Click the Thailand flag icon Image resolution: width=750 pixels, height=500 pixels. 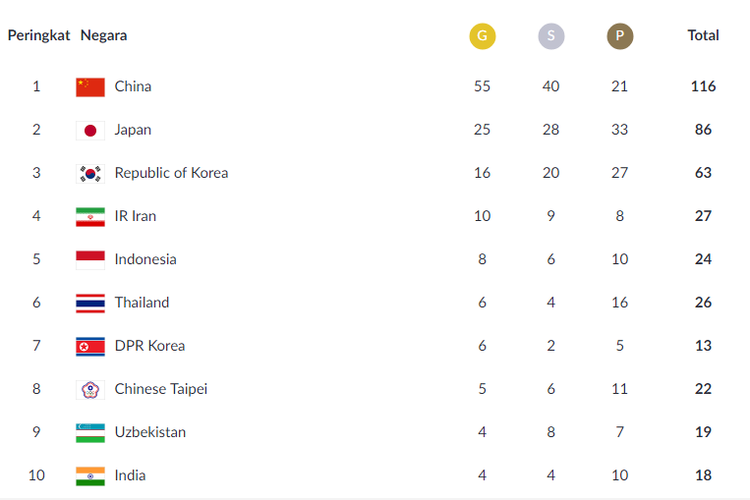pyautogui.click(x=90, y=303)
